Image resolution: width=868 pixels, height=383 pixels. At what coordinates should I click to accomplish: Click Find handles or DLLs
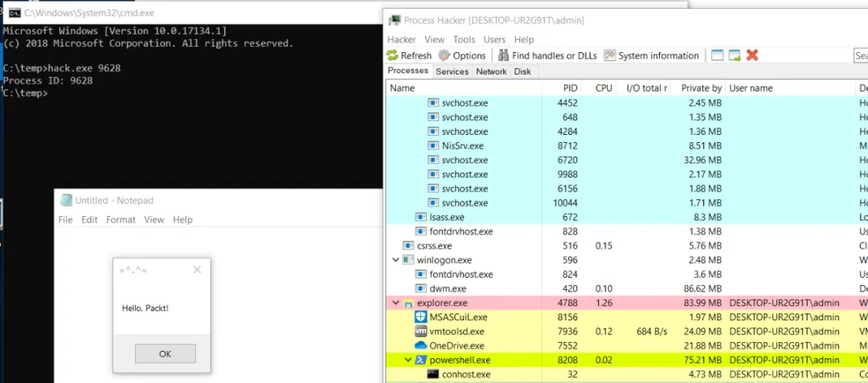(x=547, y=55)
